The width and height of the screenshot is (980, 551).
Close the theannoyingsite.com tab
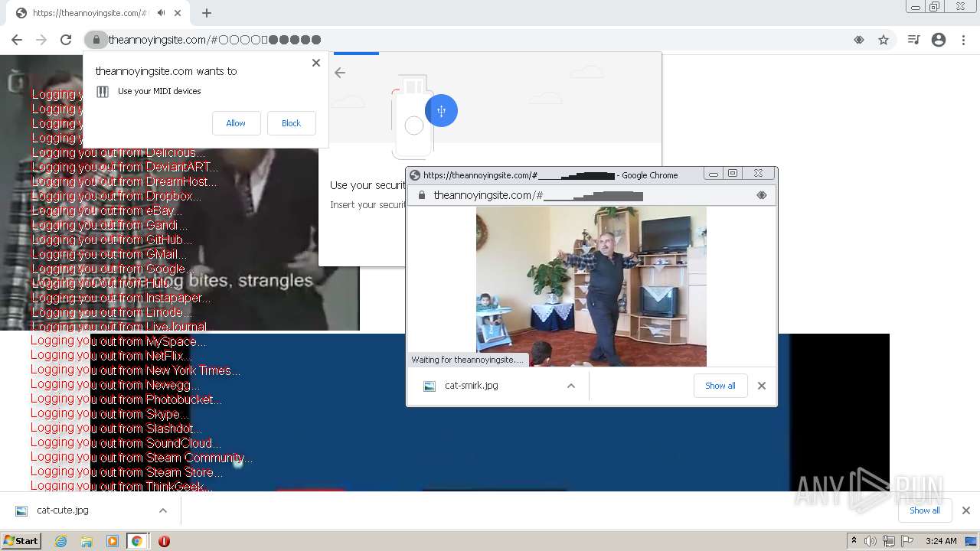[x=178, y=13]
